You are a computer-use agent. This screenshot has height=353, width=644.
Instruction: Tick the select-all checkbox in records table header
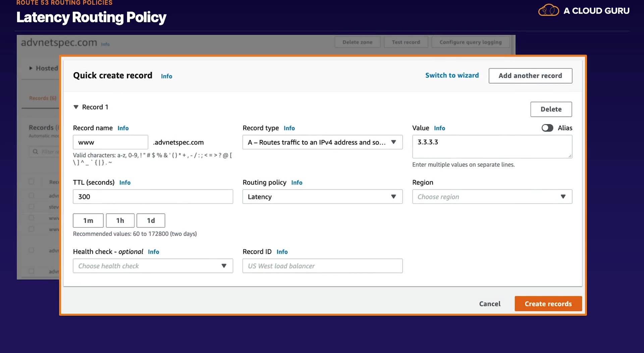click(x=31, y=182)
